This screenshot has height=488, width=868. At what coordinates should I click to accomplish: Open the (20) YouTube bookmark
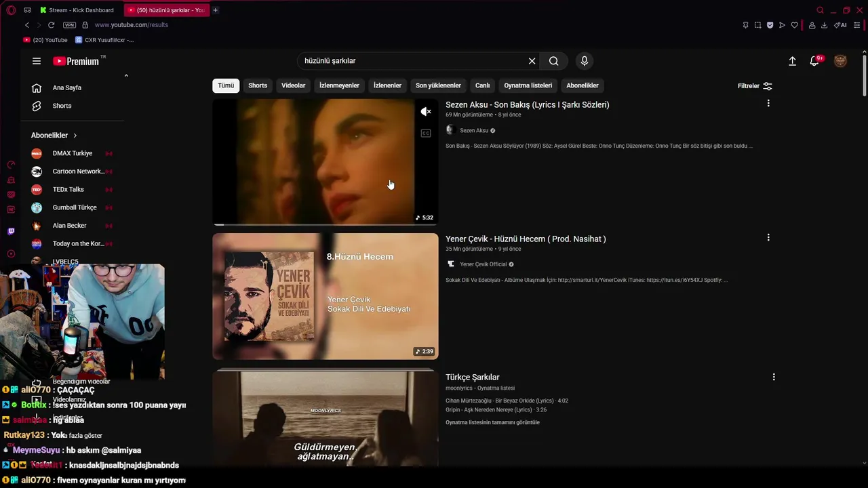[46, 40]
